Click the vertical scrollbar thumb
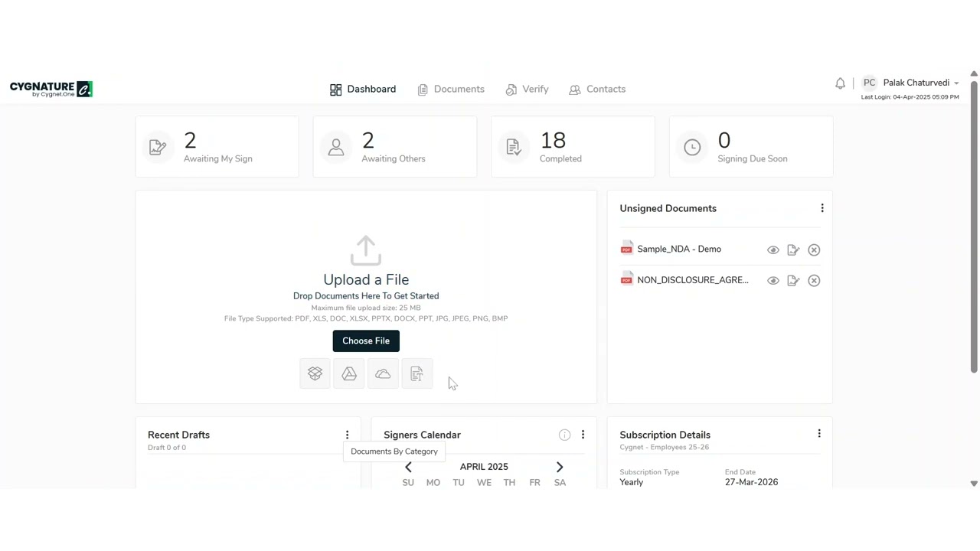Image resolution: width=980 pixels, height=551 pixels. coord(974,226)
